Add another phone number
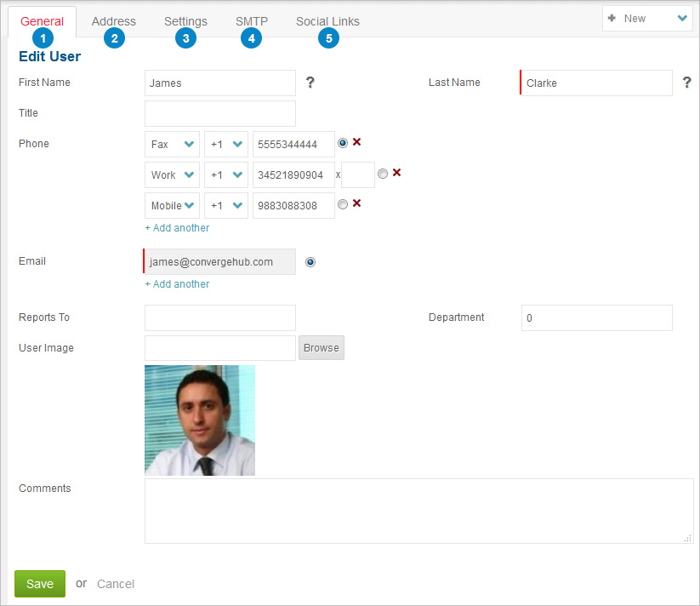 pos(177,228)
